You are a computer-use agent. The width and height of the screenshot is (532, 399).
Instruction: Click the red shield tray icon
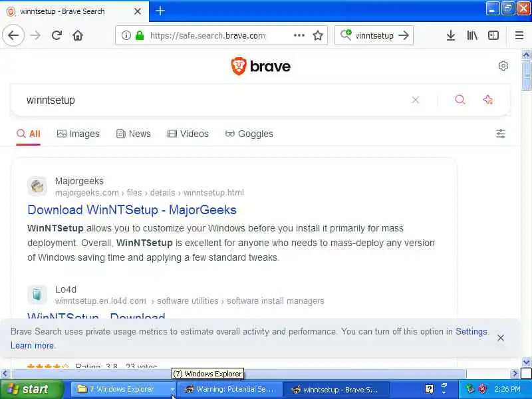pos(482,389)
